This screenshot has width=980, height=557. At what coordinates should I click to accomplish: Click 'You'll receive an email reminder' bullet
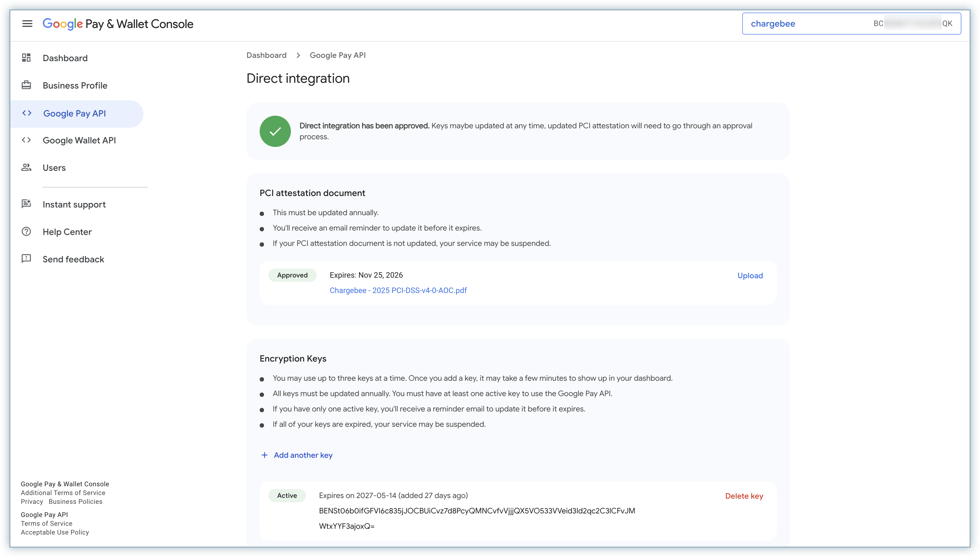click(x=377, y=228)
